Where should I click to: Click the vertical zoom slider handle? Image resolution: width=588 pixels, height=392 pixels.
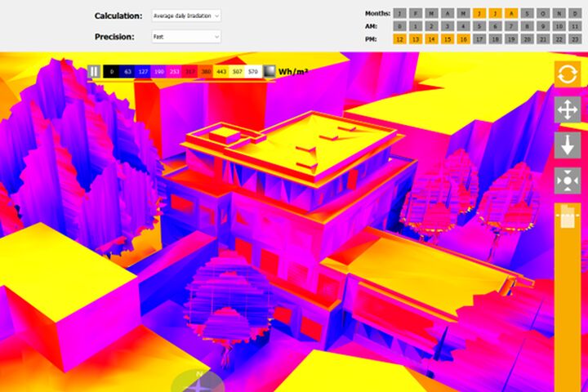click(568, 216)
